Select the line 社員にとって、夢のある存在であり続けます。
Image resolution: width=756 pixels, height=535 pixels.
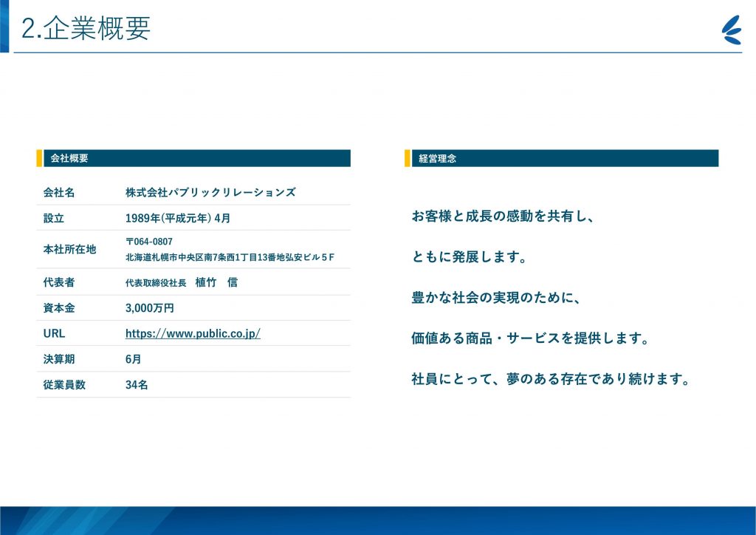point(551,378)
